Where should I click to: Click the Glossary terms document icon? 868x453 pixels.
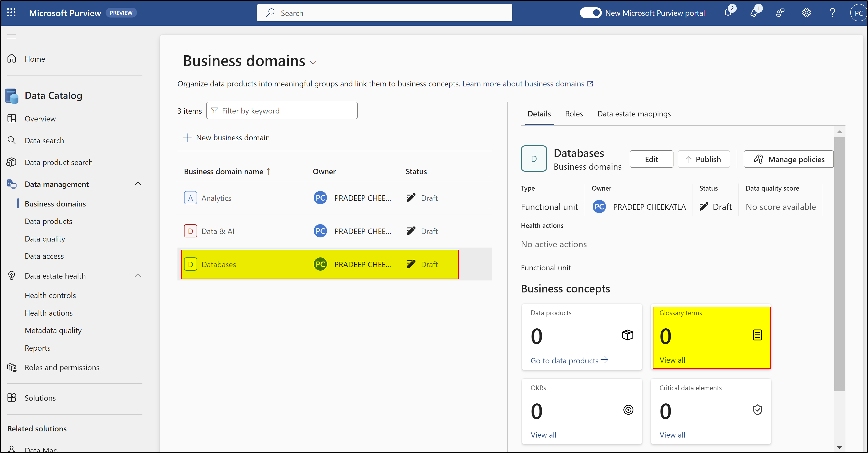tap(757, 335)
